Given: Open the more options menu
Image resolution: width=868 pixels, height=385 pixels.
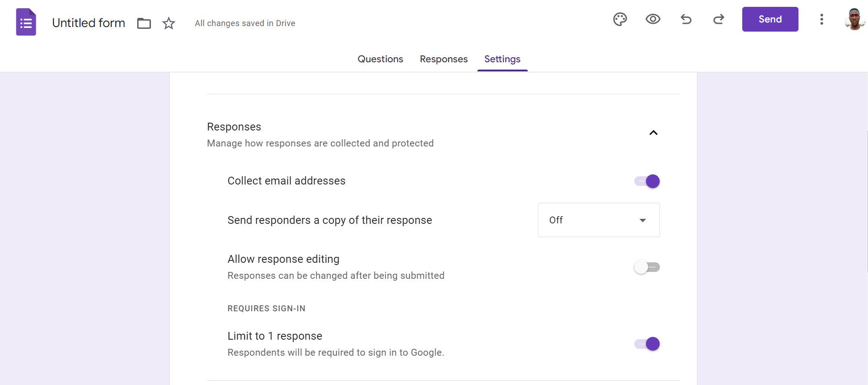Looking at the screenshot, I should pos(822,19).
